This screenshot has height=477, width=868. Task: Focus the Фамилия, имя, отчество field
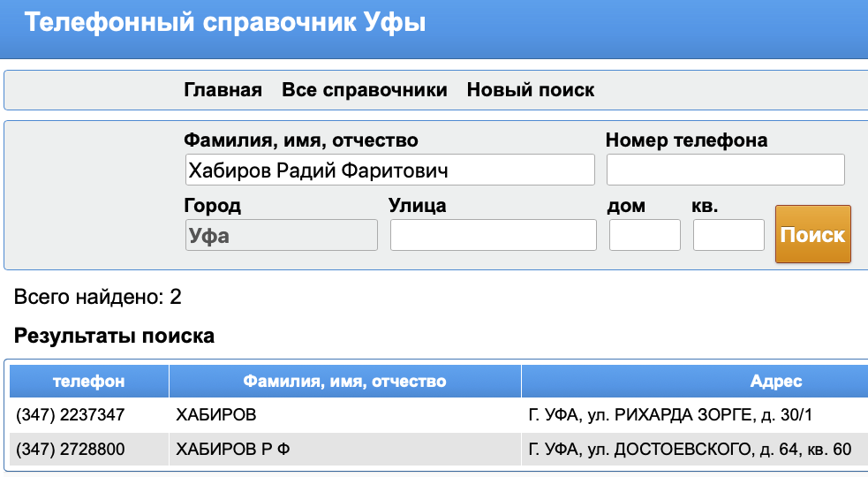coord(389,170)
